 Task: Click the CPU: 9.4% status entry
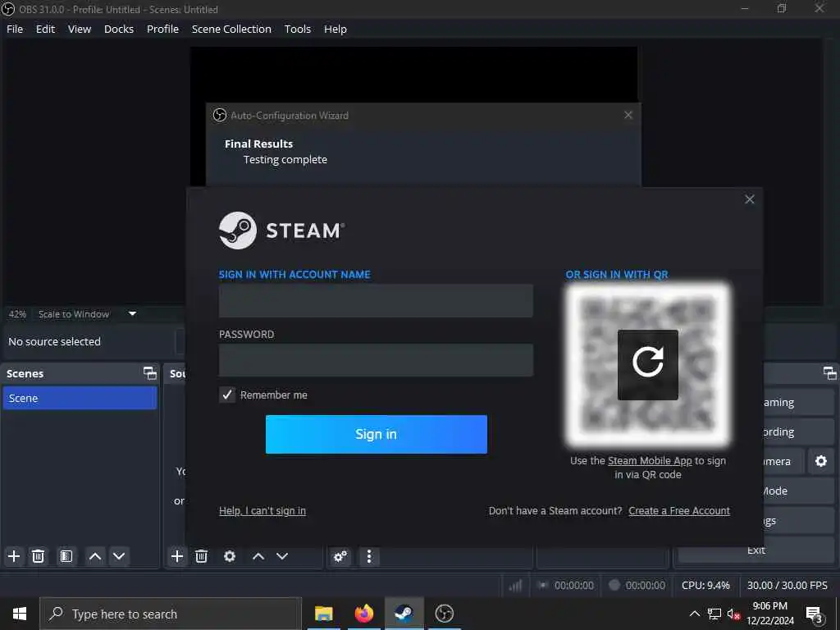[705, 585]
